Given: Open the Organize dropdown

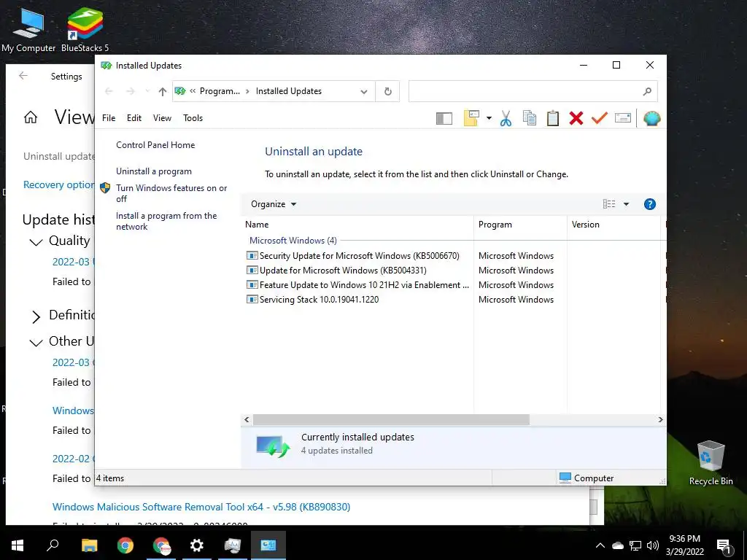Looking at the screenshot, I should [274, 204].
